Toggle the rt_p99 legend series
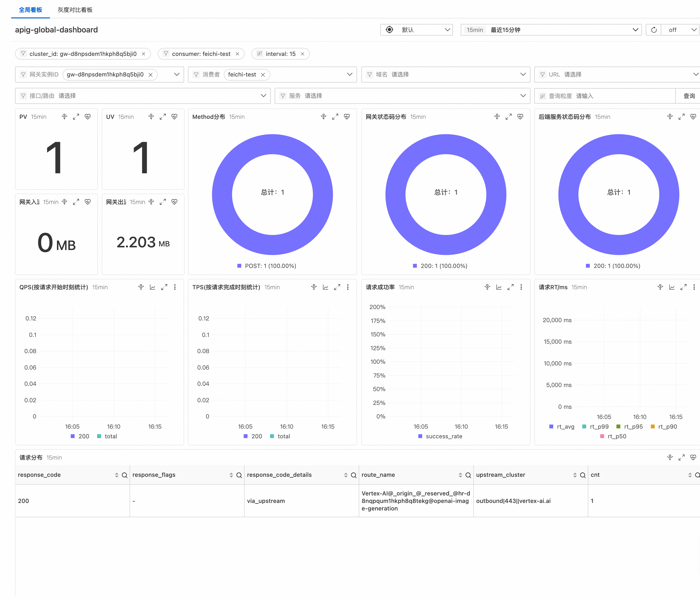The height and width of the screenshot is (600, 700). tap(596, 426)
